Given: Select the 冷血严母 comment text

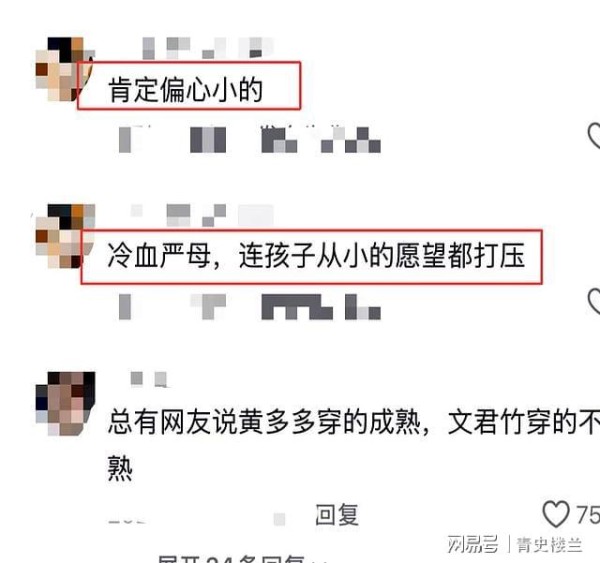Looking at the screenshot, I should pyautogui.click(x=316, y=256).
